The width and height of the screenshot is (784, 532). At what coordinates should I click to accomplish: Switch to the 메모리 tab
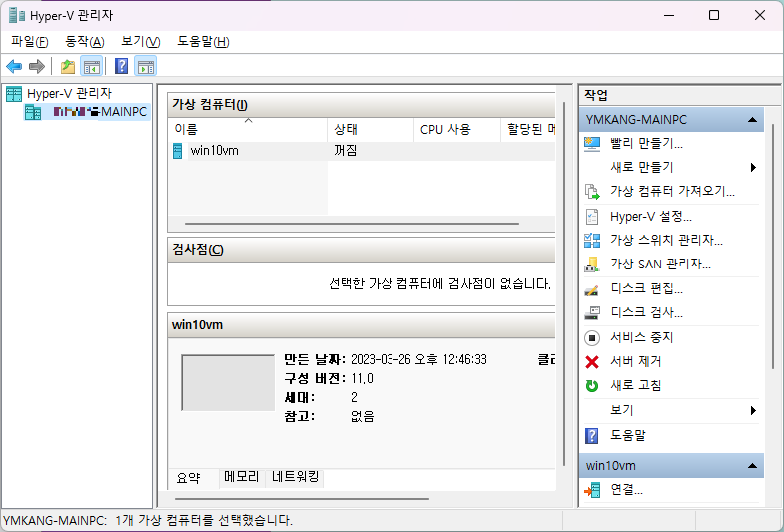point(242,477)
